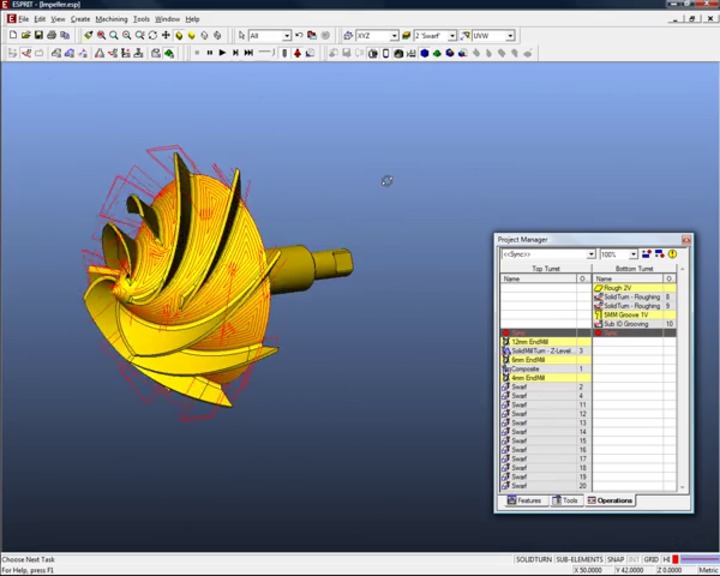
Task: Click the Pan view cross-arrow icon
Action: click(x=166, y=36)
